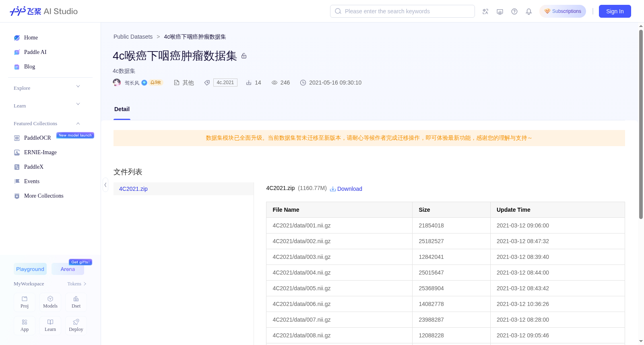Viewport: 644px width, 345px height.
Task: Select row 4C2021/data/005.nii.gz
Action: 446,288
